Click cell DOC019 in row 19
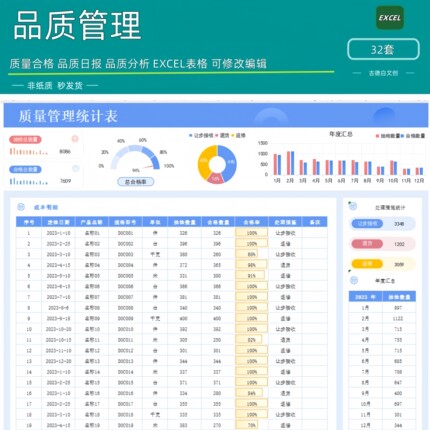430x430 pixels. pos(125,425)
